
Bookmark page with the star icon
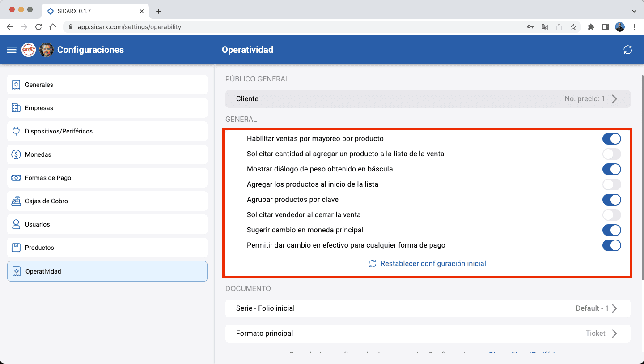click(573, 27)
